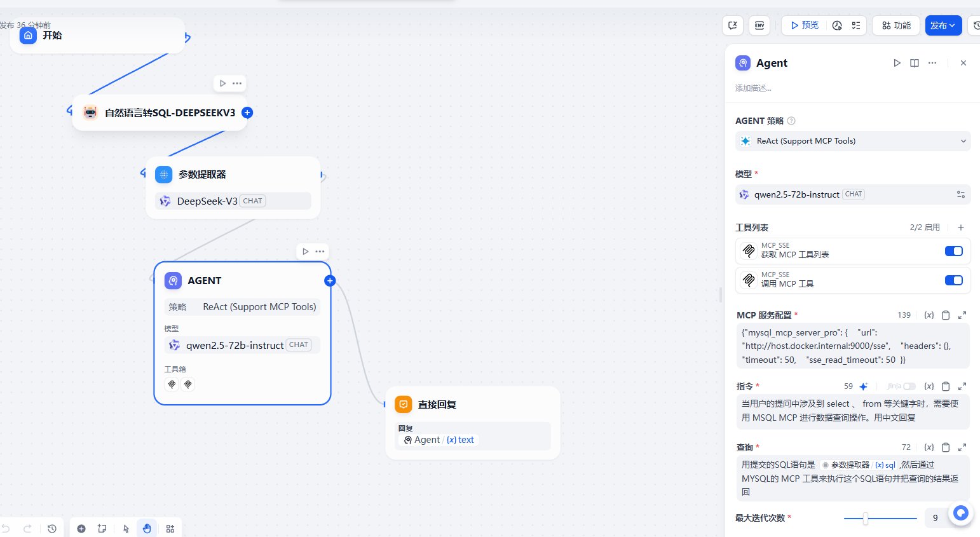Copy the MCP 服务配置 content
Image resolution: width=980 pixels, height=537 pixels.
pyautogui.click(x=946, y=315)
